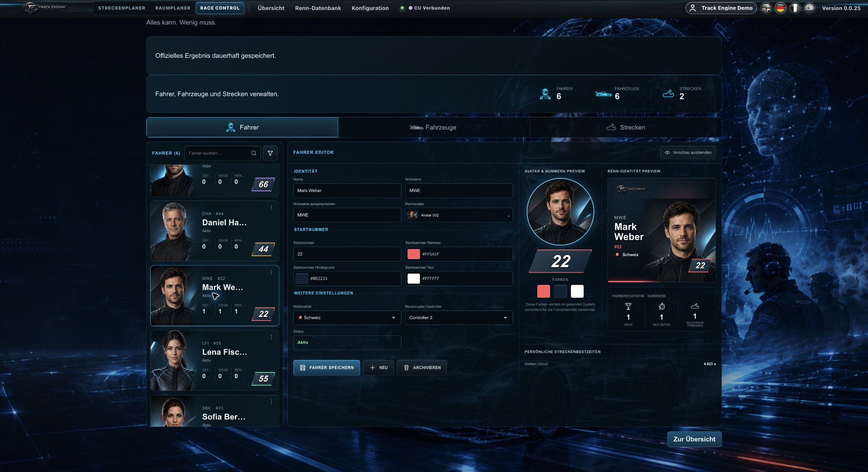Click the Startnummer Rahmen red color swatch
Image resolution: width=868 pixels, height=472 pixels.
tap(414, 254)
